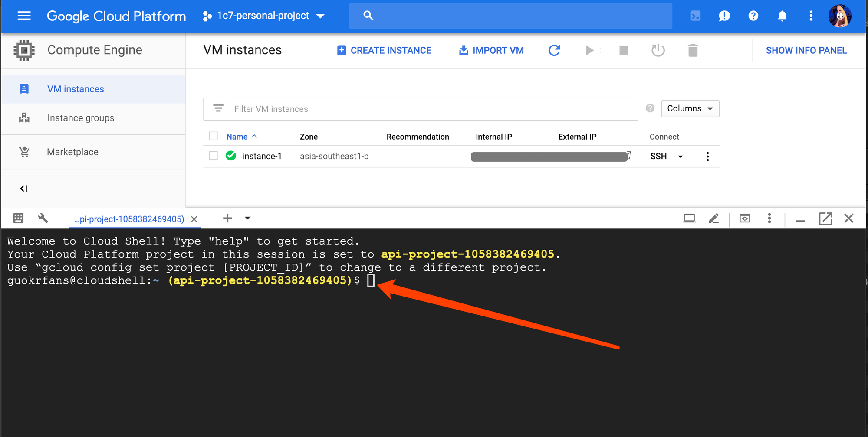This screenshot has height=437, width=868.
Task: Open the Web Preview icon in Cloud Shell
Action: (x=745, y=218)
